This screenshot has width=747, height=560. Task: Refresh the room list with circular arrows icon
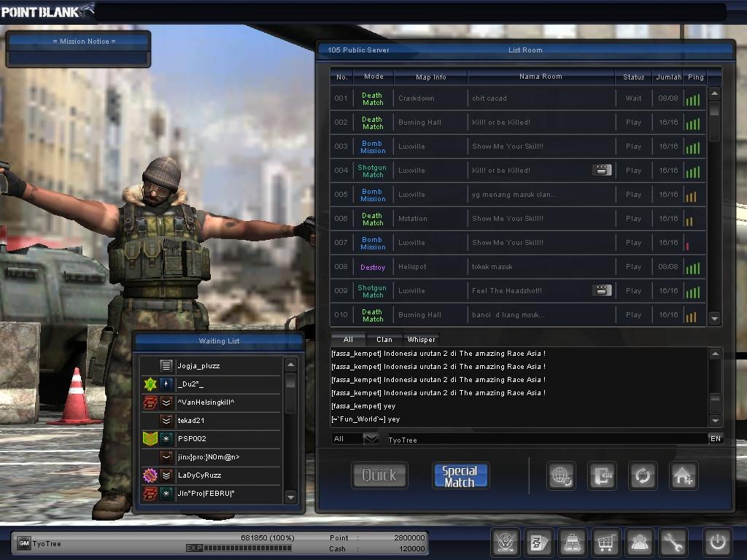(642, 475)
